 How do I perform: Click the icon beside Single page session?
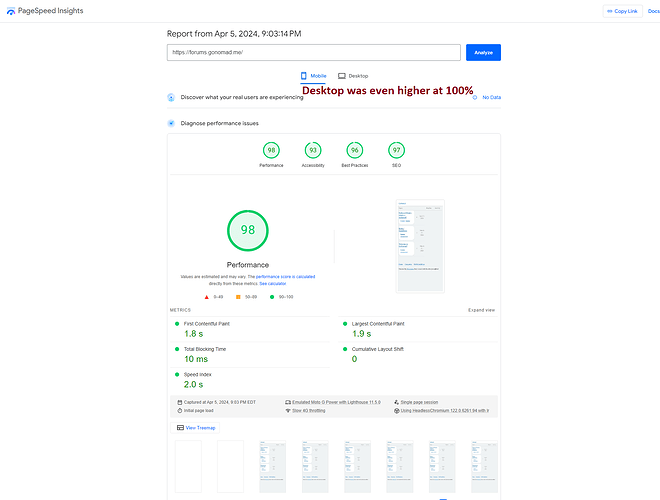pyautogui.click(x=397, y=402)
